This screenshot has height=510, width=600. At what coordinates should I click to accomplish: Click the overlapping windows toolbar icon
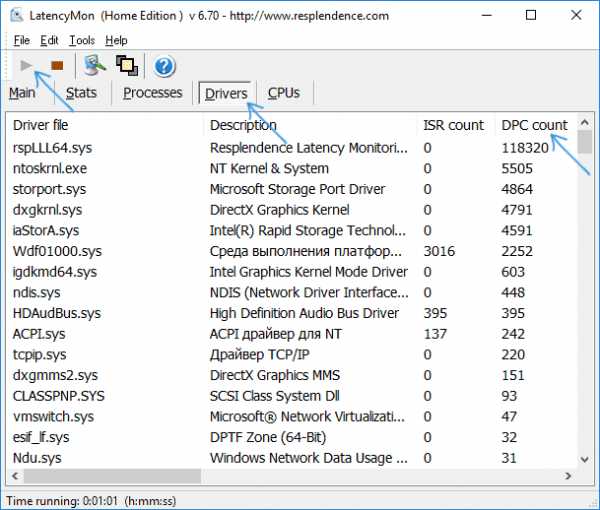(127, 65)
